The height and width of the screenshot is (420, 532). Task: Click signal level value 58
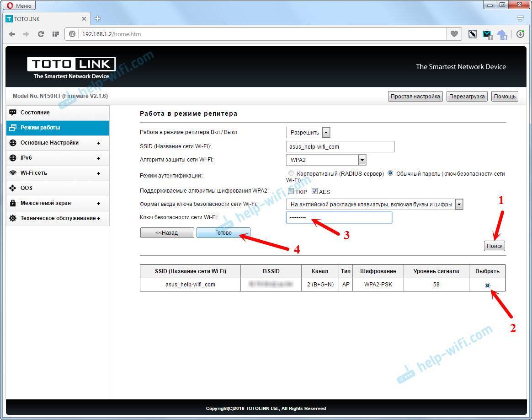coord(436,285)
